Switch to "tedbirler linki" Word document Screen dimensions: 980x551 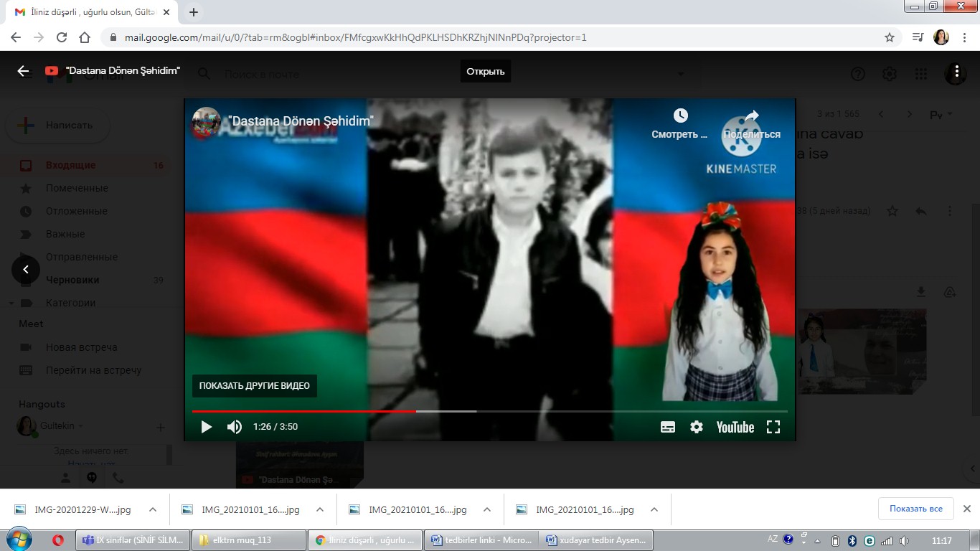click(481, 540)
